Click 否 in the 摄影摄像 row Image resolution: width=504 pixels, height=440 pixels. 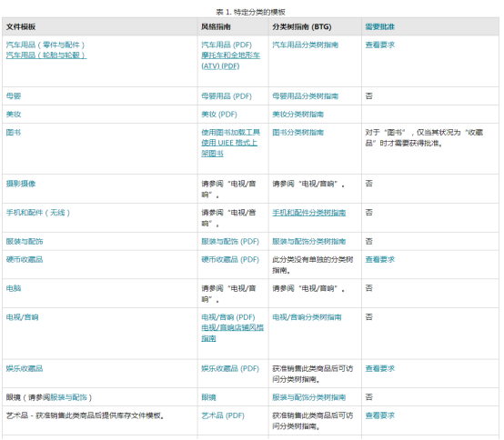[369, 184]
